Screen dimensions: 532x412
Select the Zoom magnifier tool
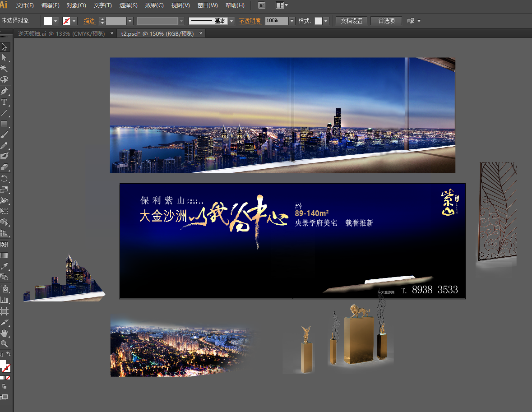(5, 344)
